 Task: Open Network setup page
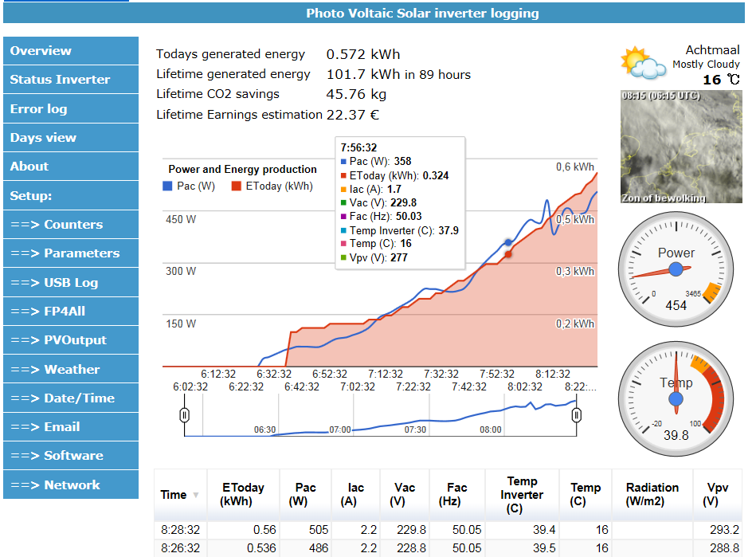(71, 484)
